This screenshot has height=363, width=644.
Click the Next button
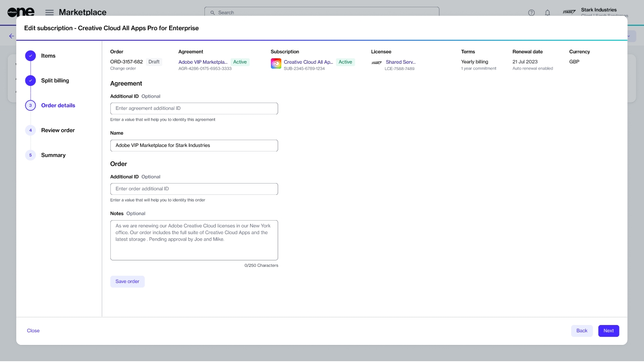(x=609, y=331)
